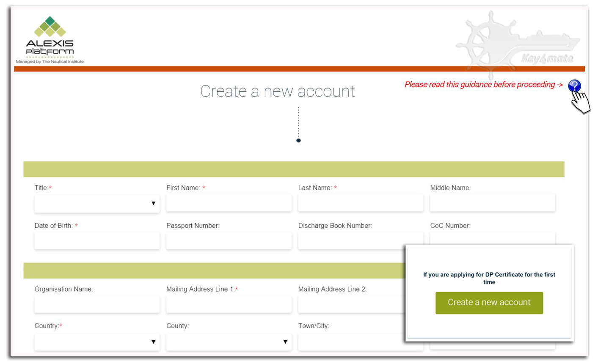Focus Mailing Address Line 1 field
This screenshot has width=598, height=364.
[229, 304]
